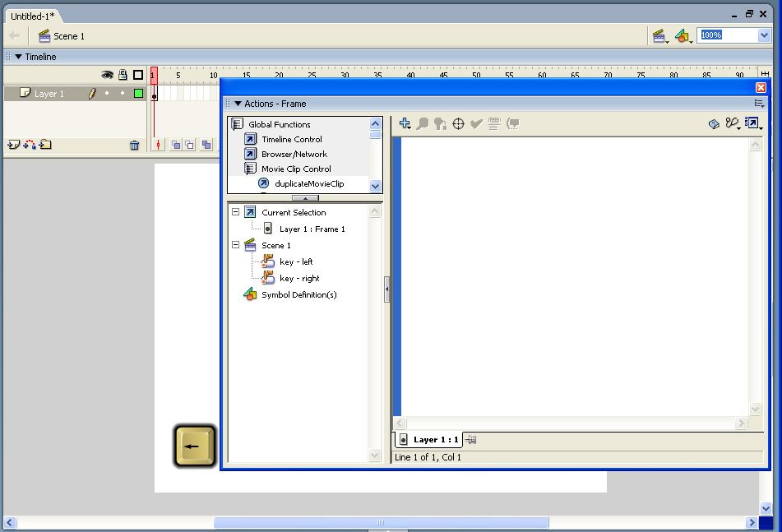
Task: Open Browser/Network category
Action: [294, 155]
